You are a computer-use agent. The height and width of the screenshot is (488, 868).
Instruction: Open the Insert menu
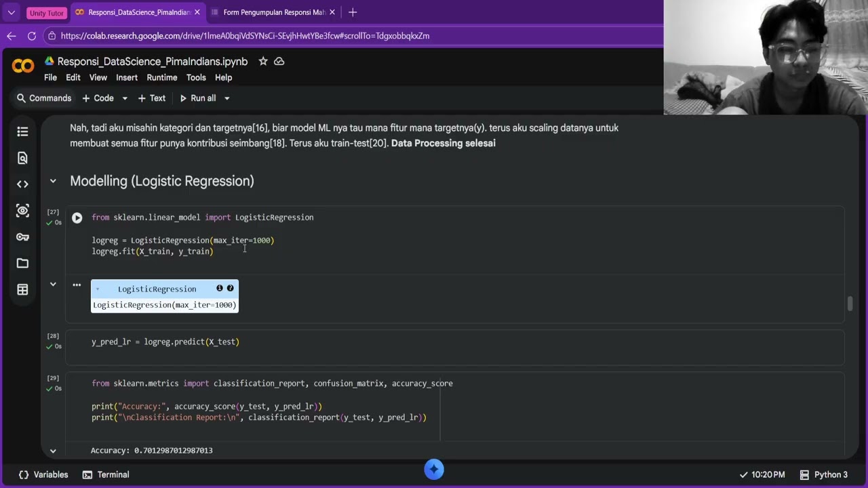coord(127,77)
